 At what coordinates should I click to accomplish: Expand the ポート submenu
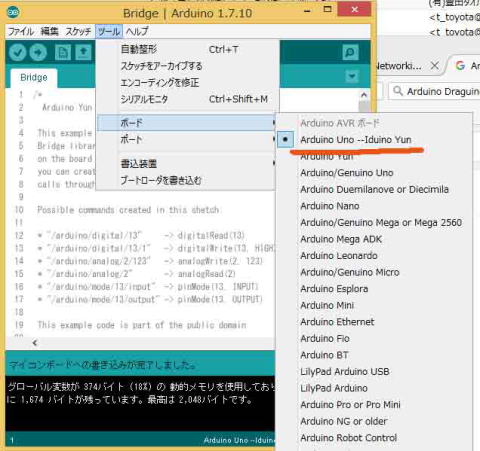click(187, 139)
